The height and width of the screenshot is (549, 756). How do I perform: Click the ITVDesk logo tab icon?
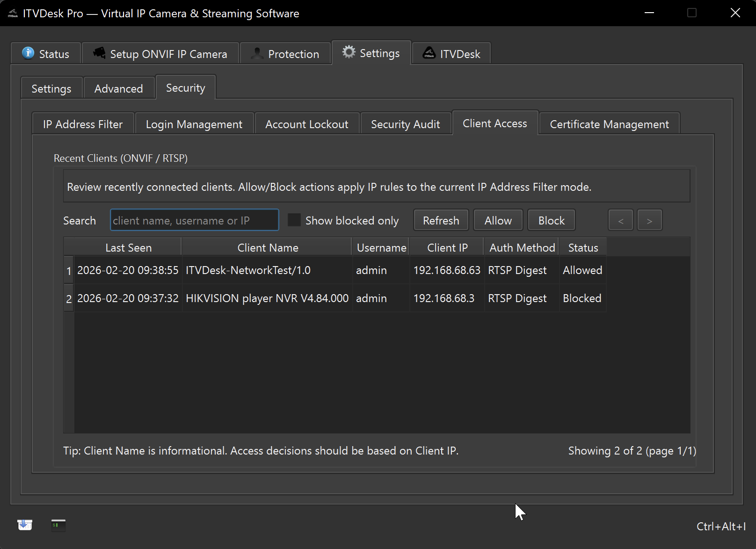(x=429, y=53)
